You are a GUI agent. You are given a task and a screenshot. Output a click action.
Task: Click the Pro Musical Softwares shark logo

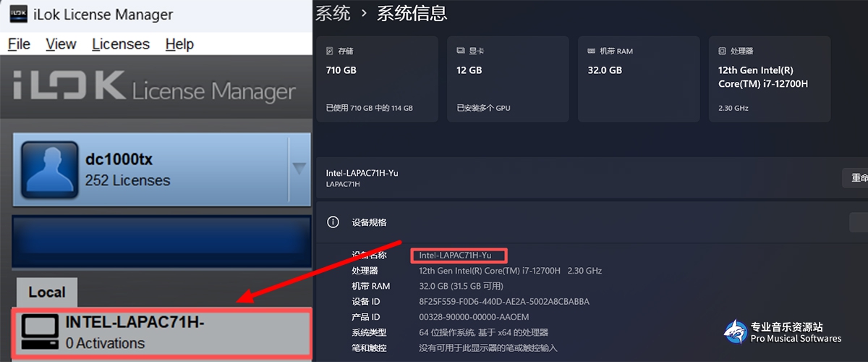pyautogui.click(x=735, y=332)
